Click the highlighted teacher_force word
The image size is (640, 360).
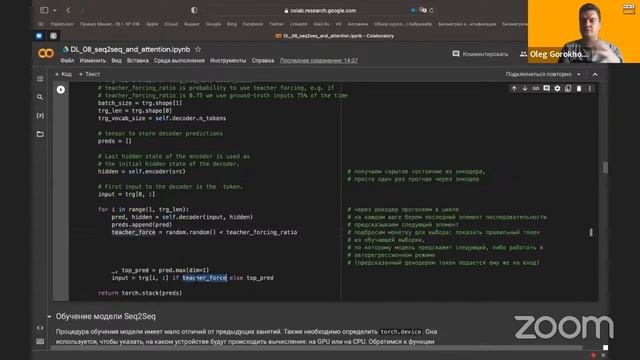[x=204, y=278]
